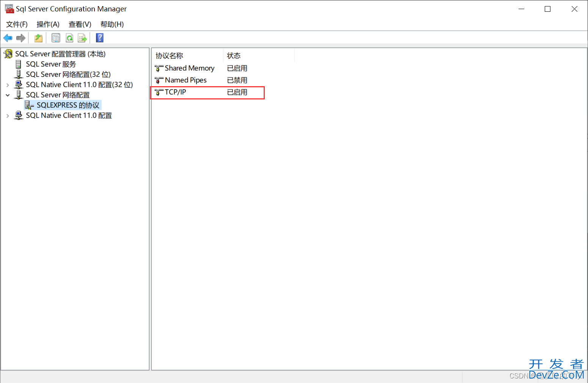Image resolution: width=588 pixels, height=383 pixels.
Task: Click the Export List toolbar icon
Action: 82,38
